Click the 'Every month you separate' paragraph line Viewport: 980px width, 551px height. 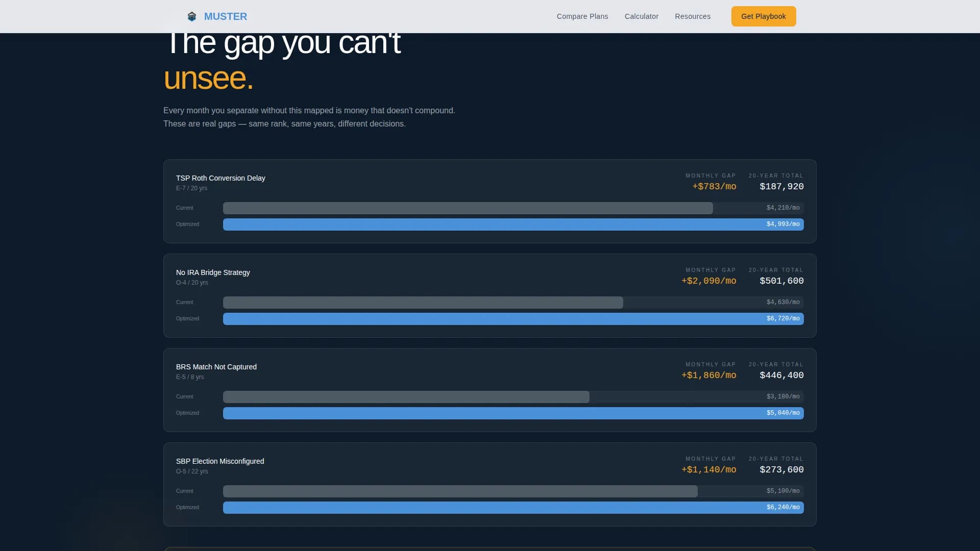coord(309,111)
